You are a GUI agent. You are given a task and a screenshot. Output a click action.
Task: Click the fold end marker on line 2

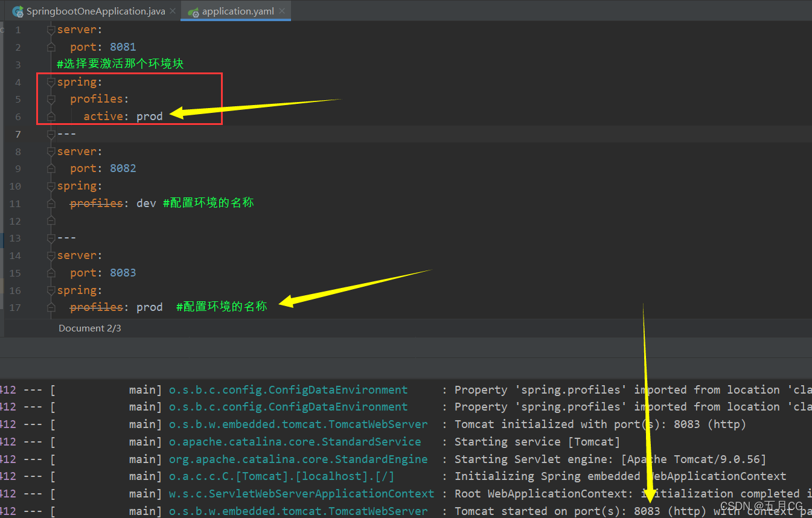pyautogui.click(x=51, y=47)
